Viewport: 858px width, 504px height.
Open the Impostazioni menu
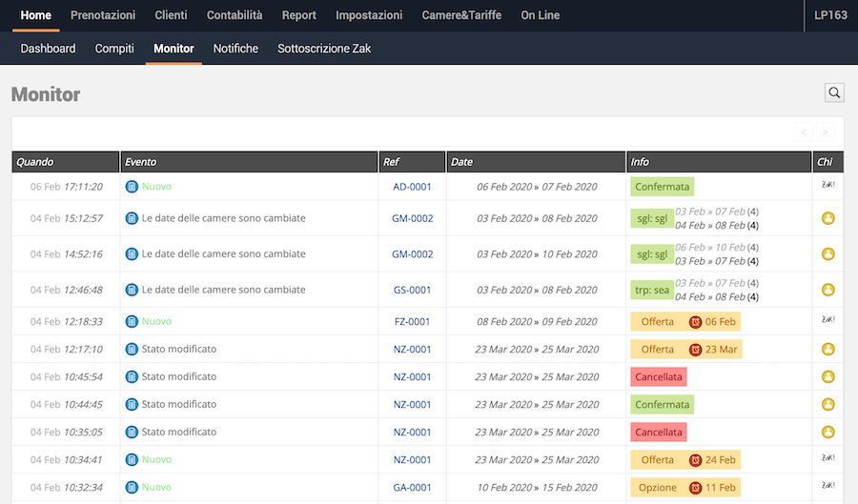point(369,15)
